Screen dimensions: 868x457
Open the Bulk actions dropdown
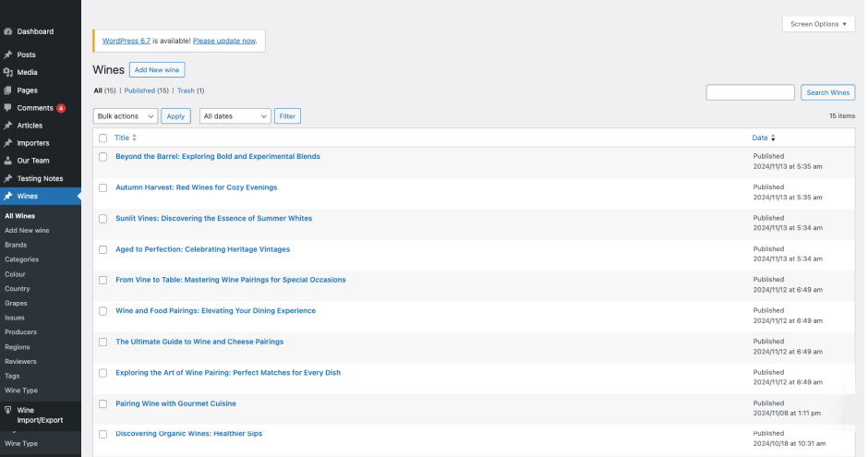coord(126,116)
